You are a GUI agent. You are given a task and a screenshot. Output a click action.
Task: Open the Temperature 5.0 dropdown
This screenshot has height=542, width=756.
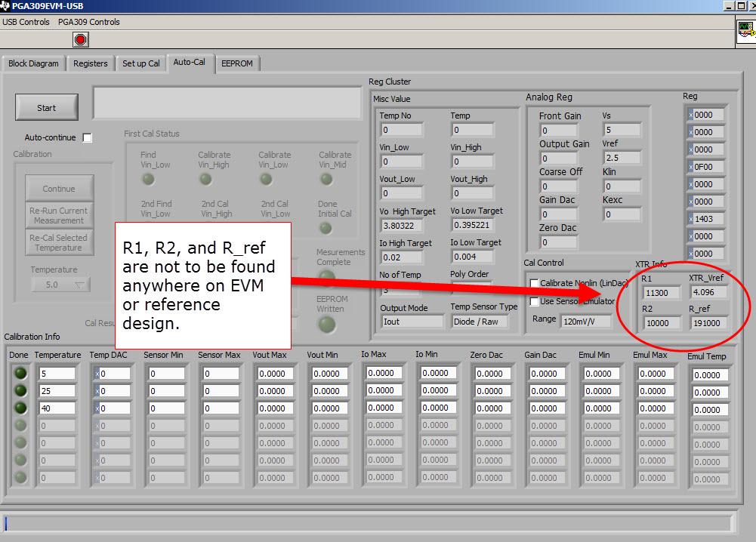(x=60, y=285)
